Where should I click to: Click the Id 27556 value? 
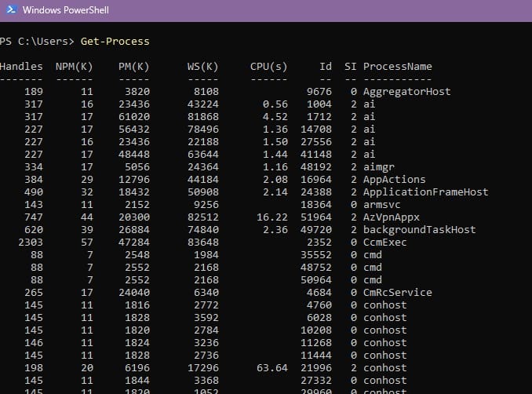pos(316,142)
